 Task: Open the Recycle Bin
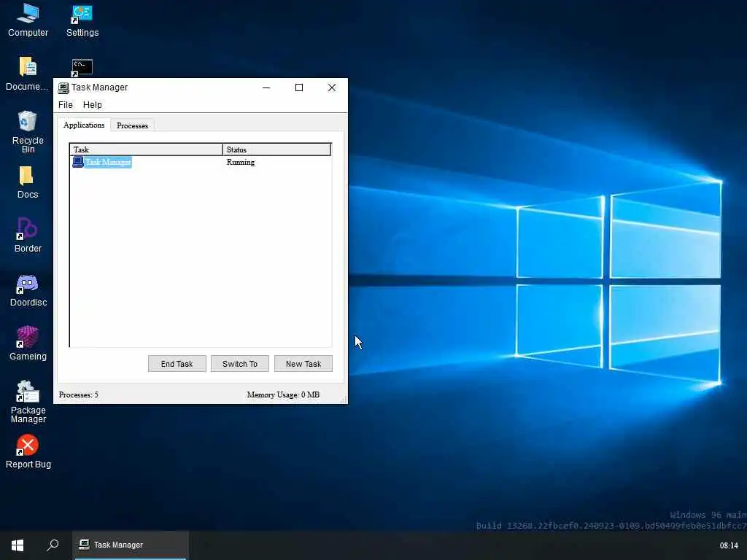(x=28, y=131)
